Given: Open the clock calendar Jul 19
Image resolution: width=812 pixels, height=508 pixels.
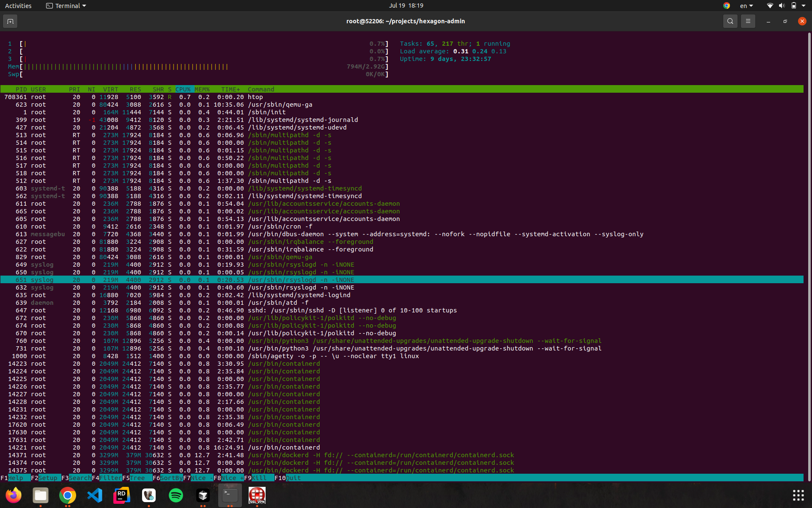Looking at the screenshot, I should point(406,6).
